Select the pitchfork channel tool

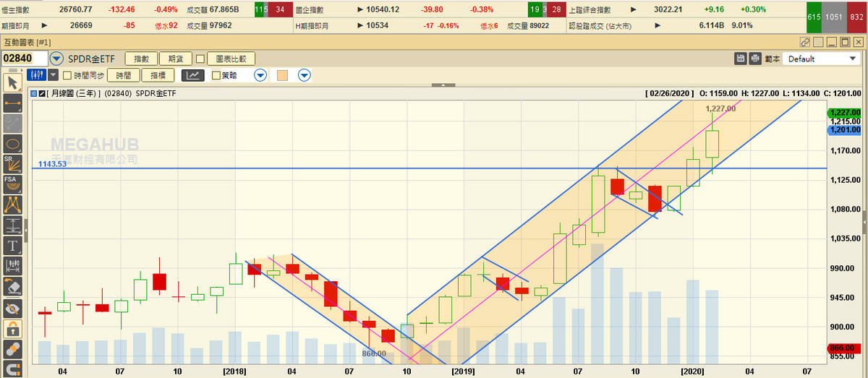pyautogui.click(x=12, y=205)
